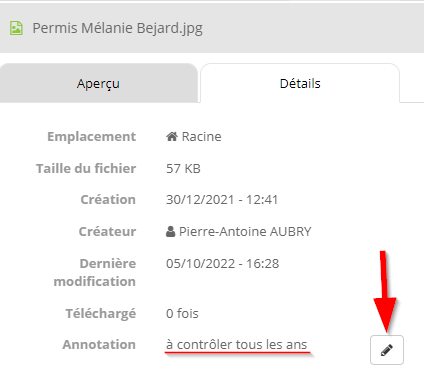The image size is (424, 387).
Task: Click the annotation text à contrôler tous les ans
Action: click(236, 344)
